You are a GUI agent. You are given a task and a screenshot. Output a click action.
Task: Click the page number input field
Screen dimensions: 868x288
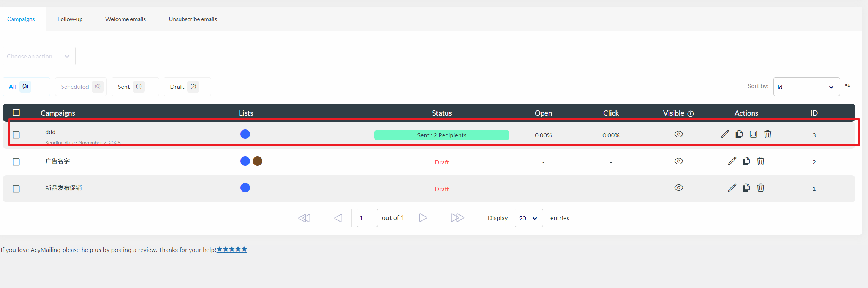pos(367,218)
